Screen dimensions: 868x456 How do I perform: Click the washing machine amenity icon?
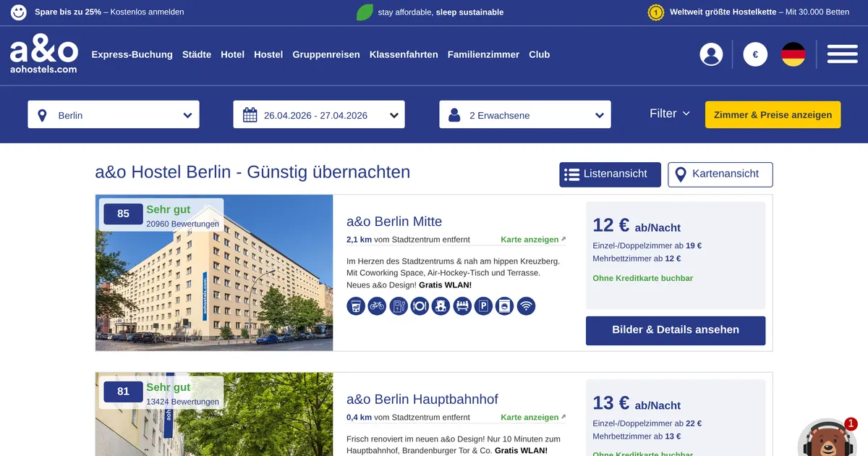pyautogui.click(x=505, y=306)
